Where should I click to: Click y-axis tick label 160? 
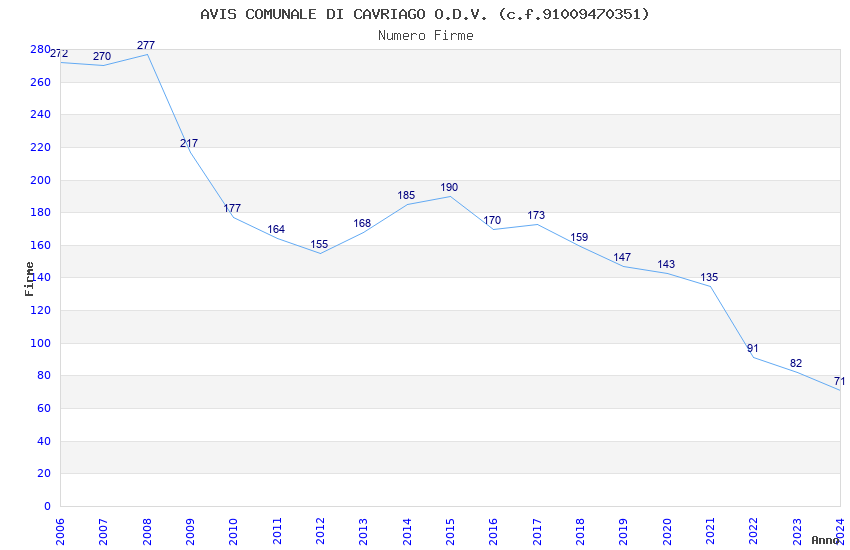[41, 245]
